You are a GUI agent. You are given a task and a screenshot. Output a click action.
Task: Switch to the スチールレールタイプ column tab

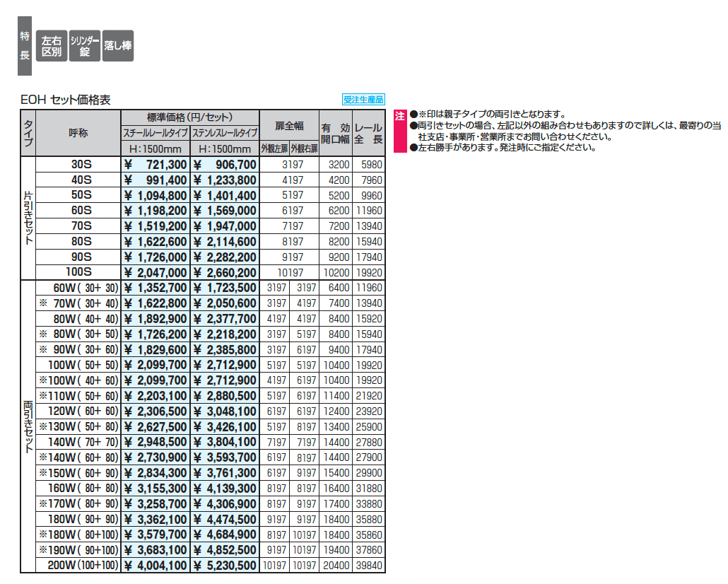coord(154,134)
